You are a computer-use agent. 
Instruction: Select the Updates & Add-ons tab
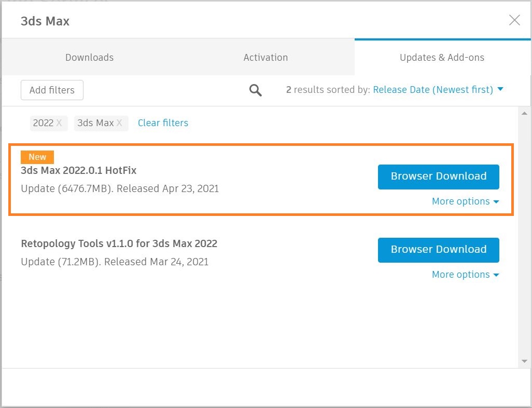pyautogui.click(x=442, y=57)
